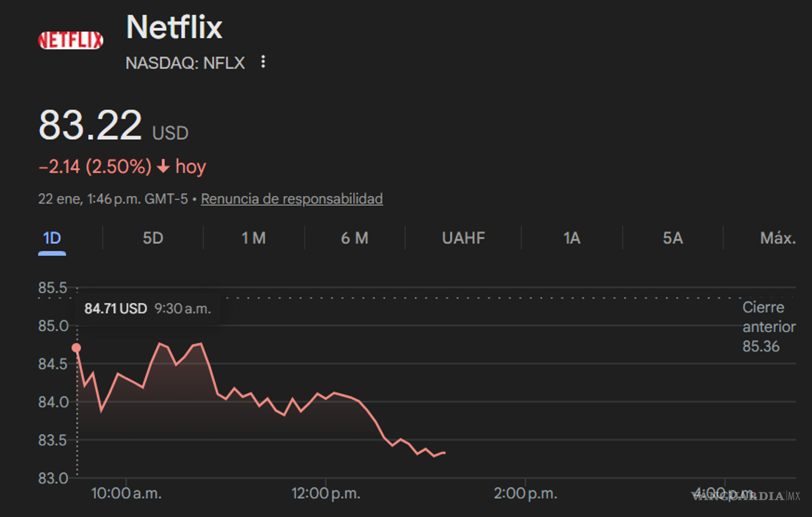The image size is (812, 517).
Task: Open the three-dot options menu
Action: pyautogui.click(x=263, y=62)
